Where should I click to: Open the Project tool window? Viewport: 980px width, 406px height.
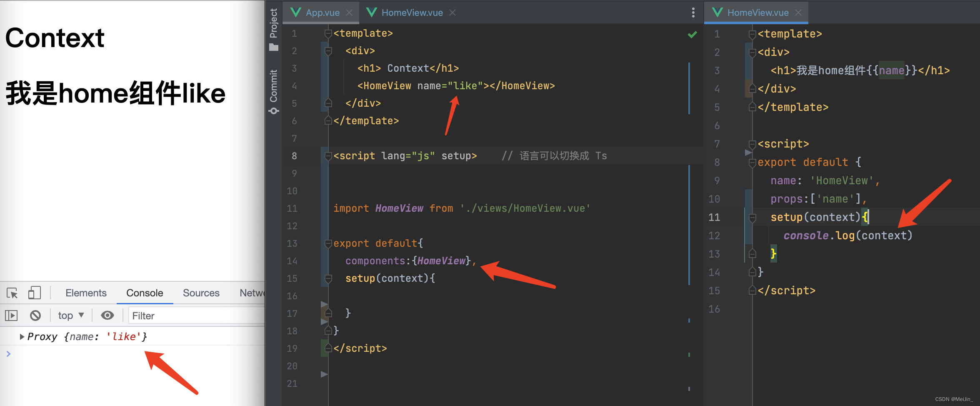point(273,29)
